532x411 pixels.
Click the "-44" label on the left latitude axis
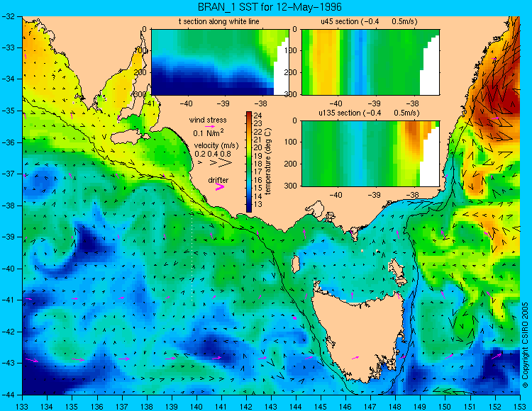[x=10, y=395]
